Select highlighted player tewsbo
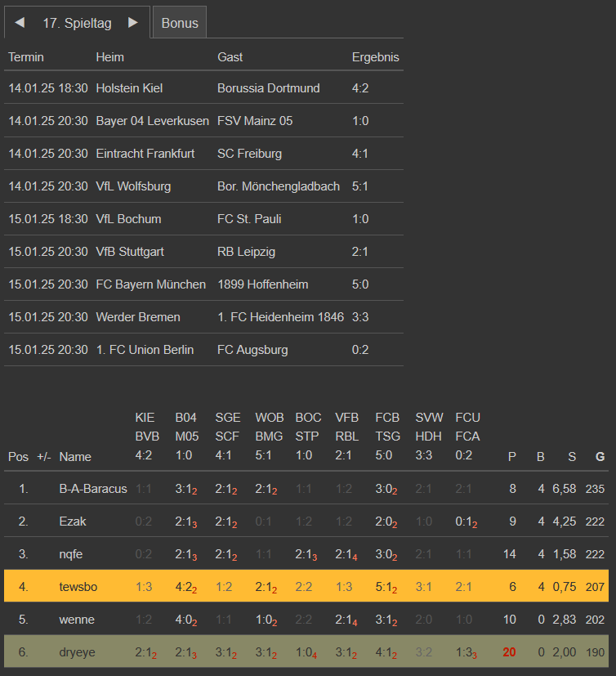Screen dimensions: 616x676 (x=77, y=587)
